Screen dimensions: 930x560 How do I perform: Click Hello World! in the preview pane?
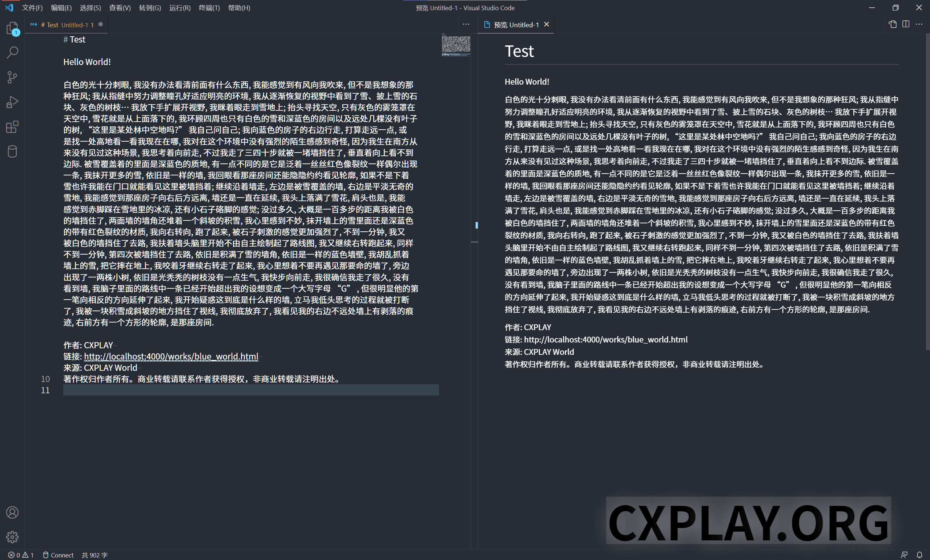click(527, 81)
